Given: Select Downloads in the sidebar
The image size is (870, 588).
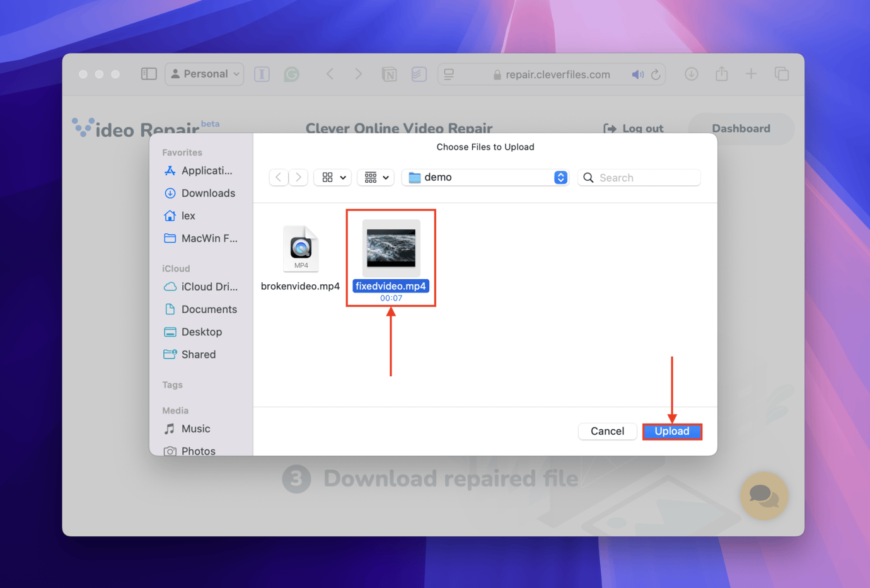Looking at the screenshot, I should click(x=201, y=193).
